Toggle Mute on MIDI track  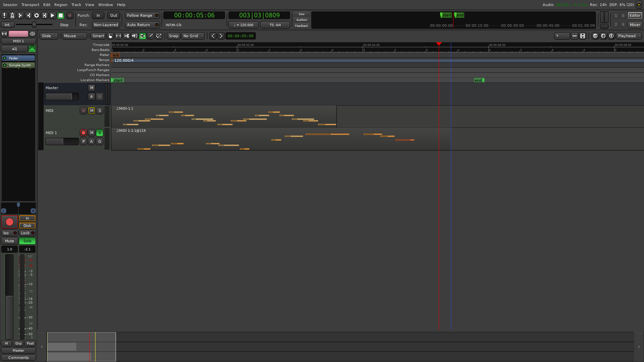pyautogui.click(x=92, y=111)
